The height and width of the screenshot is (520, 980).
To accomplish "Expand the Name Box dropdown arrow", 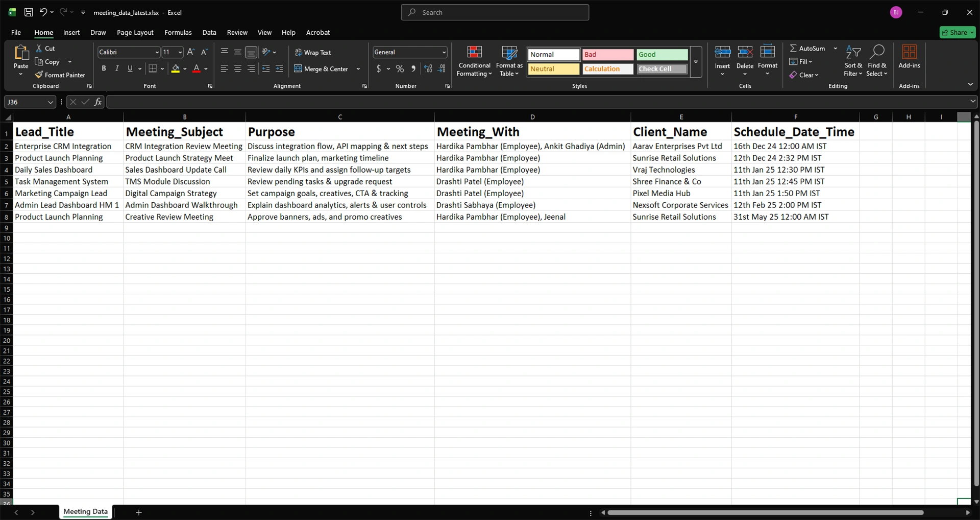I will 50,102.
